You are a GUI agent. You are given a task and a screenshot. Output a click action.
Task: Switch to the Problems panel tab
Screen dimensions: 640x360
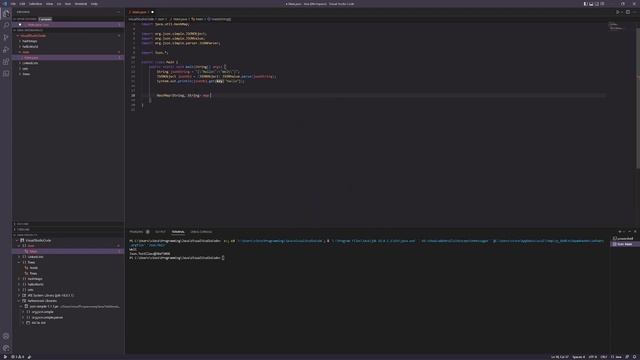136,232
